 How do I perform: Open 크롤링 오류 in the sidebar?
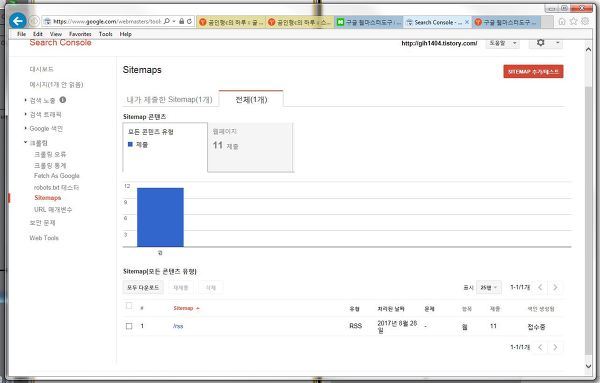click(x=50, y=154)
